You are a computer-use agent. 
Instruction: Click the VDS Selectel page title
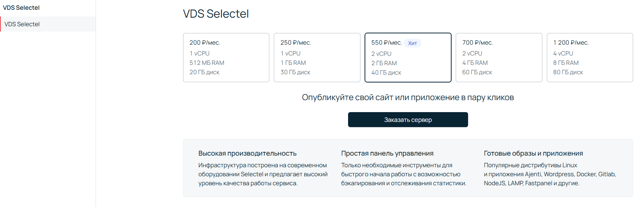click(216, 13)
